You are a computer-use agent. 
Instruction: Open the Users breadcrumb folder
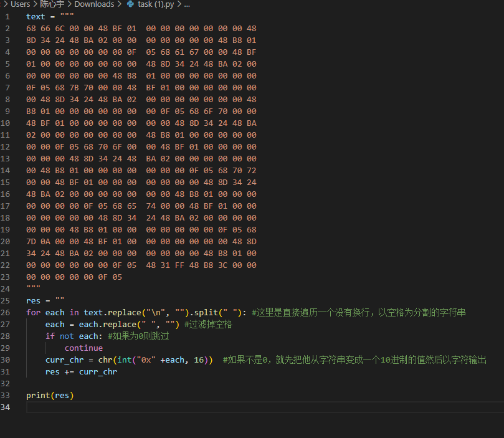[x=20, y=4]
